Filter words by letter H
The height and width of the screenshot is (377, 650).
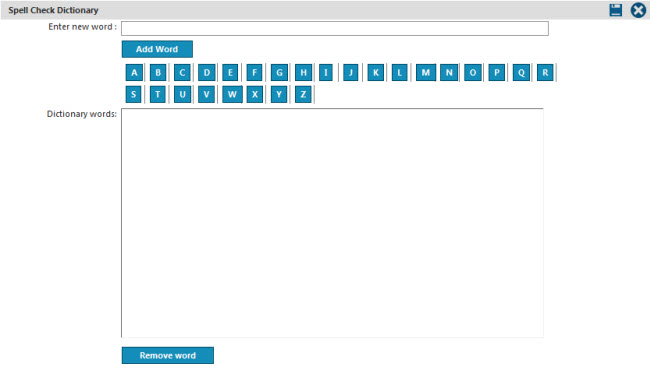(303, 73)
